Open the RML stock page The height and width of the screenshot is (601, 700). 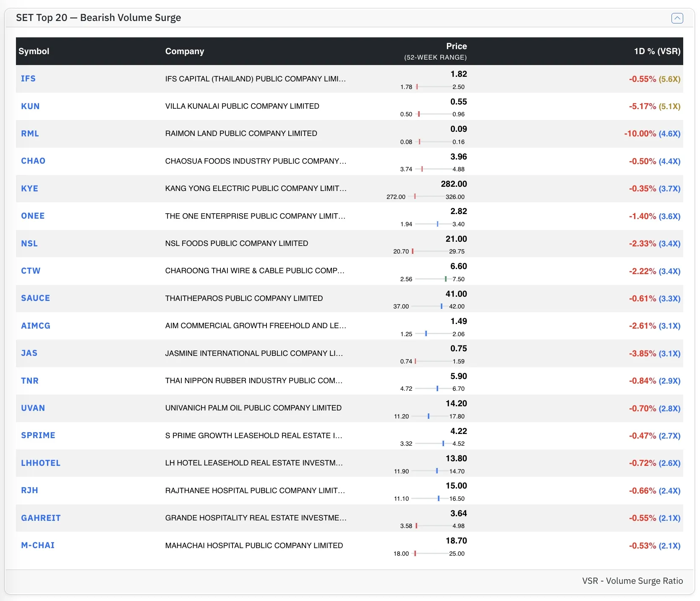click(x=30, y=133)
